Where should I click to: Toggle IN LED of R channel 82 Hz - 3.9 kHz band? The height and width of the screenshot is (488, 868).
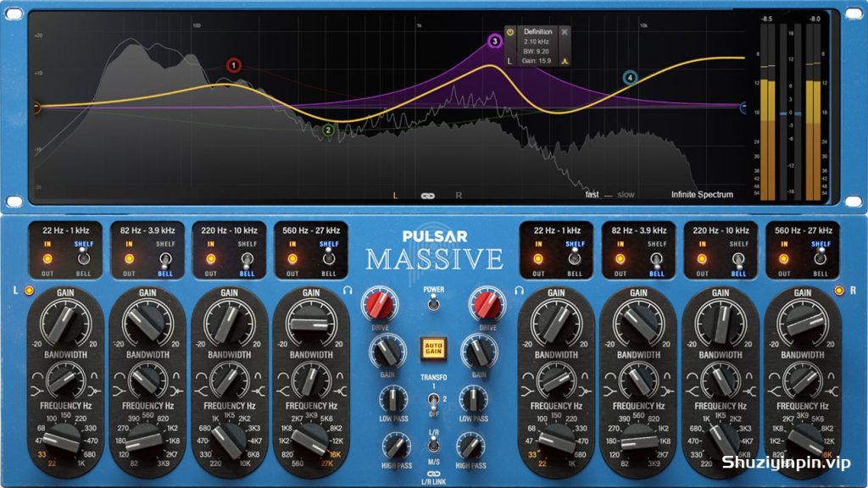click(620, 258)
